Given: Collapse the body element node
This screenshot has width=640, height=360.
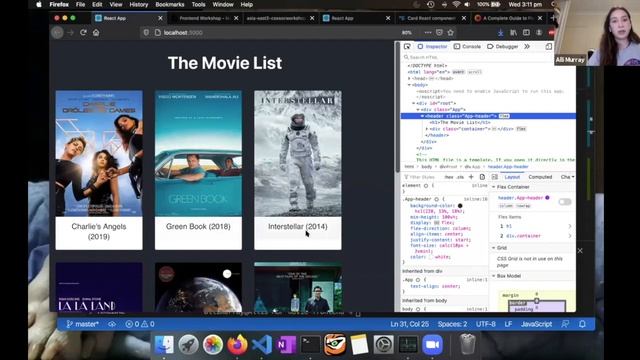Looking at the screenshot, I should click(409, 85).
